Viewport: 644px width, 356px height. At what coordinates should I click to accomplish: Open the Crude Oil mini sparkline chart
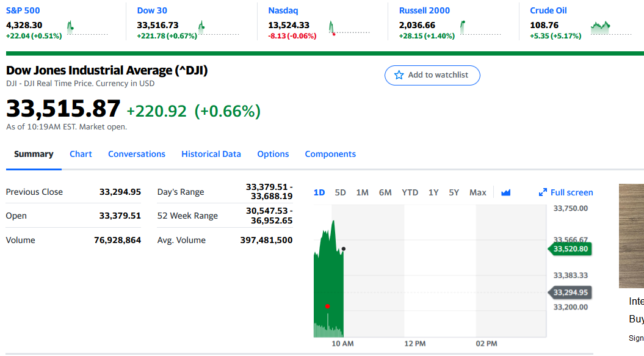pos(611,29)
